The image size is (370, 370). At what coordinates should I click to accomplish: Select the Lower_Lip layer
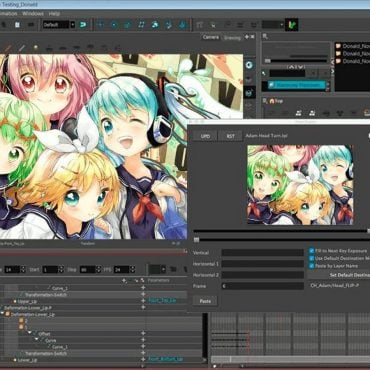[27, 360]
